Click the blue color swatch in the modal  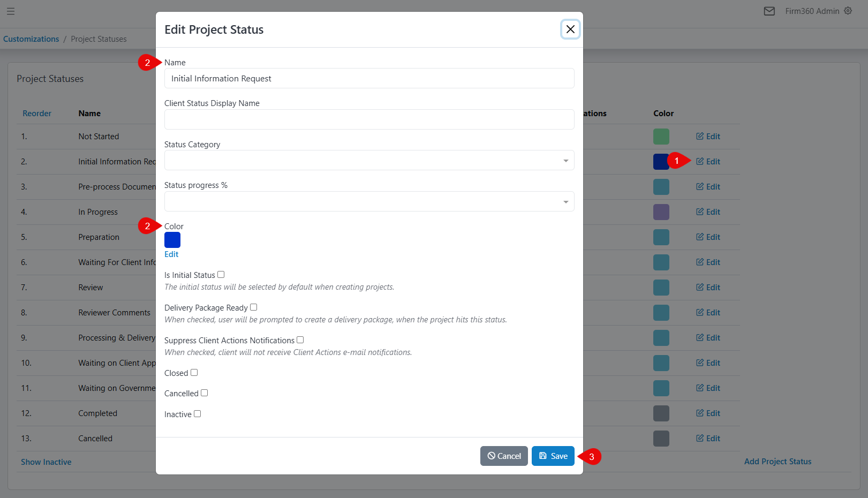pos(172,239)
